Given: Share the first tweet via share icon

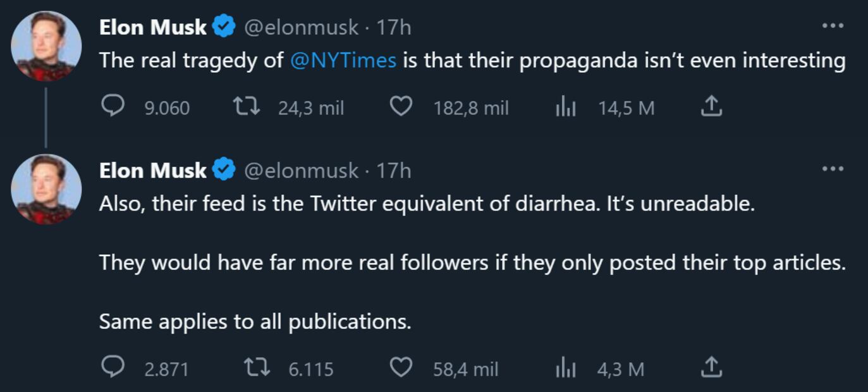Looking at the screenshot, I should (711, 106).
